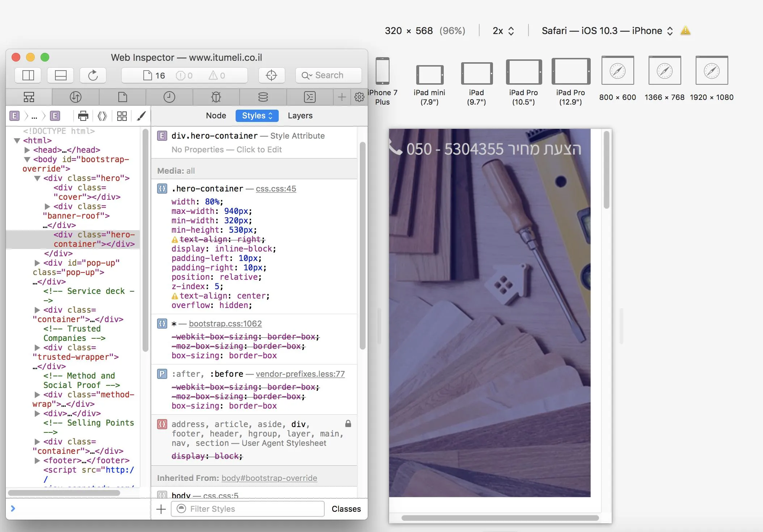
Task: Open the 2x pixel ratio dropdown
Action: 503,31
